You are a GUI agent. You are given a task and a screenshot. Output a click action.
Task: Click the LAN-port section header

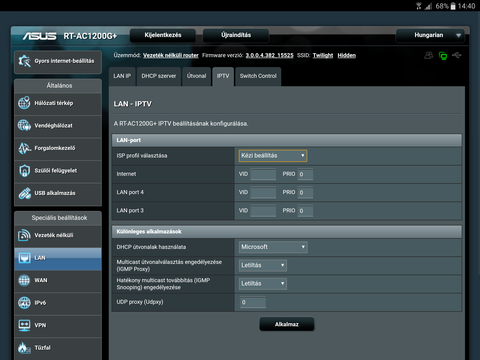click(287, 140)
